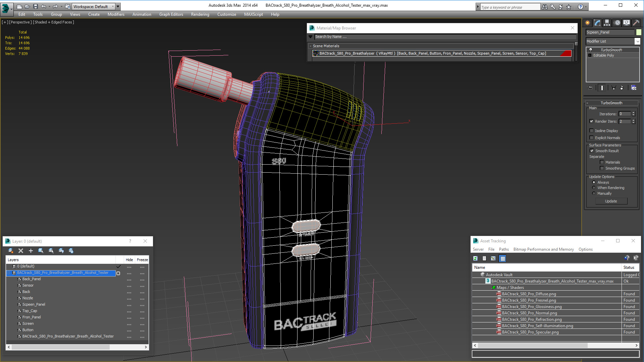Enable Separate by Smoothing Groups checkbox
644x362 pixels.
pos(602,168)
